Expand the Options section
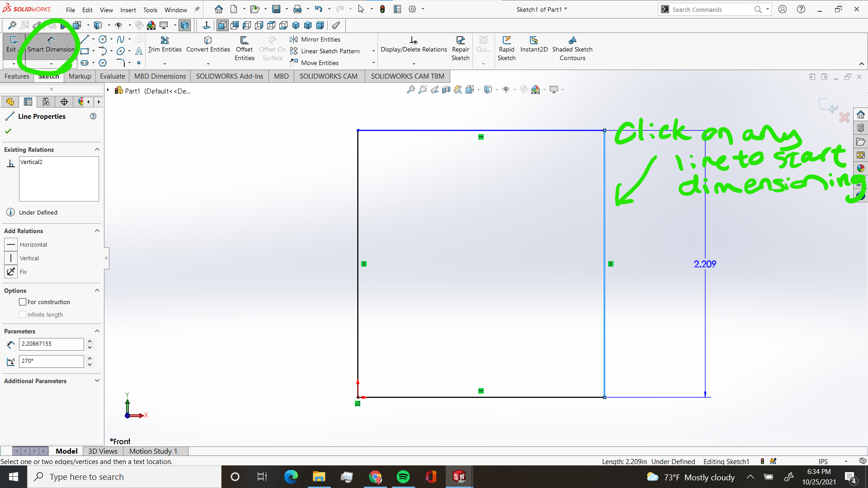This screenshot has width=868, height=488. tap(97, 290)
